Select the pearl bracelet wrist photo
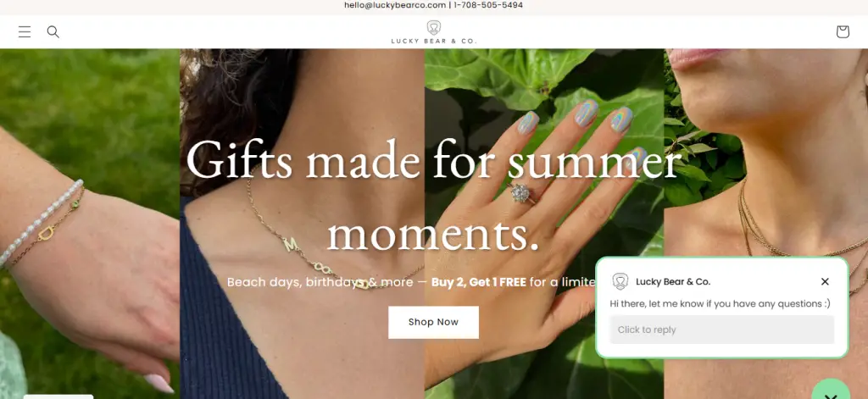 90,224
